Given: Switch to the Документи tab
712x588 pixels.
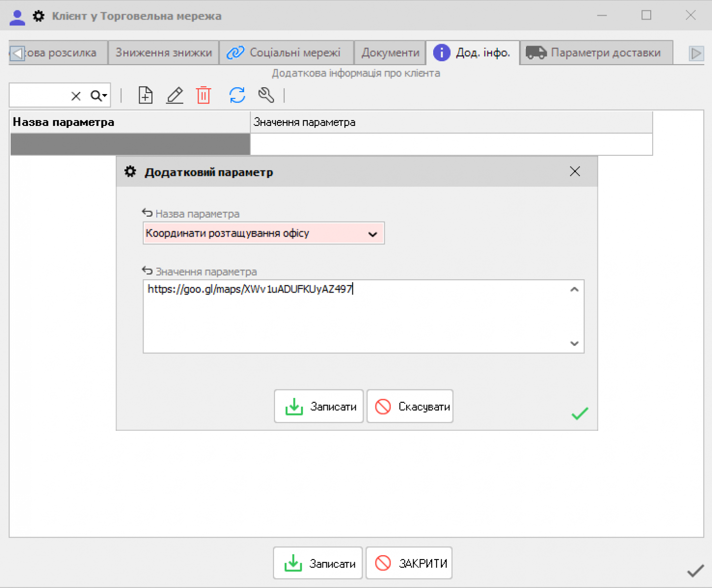Looking at the screenshot, I should coord(390,53).
